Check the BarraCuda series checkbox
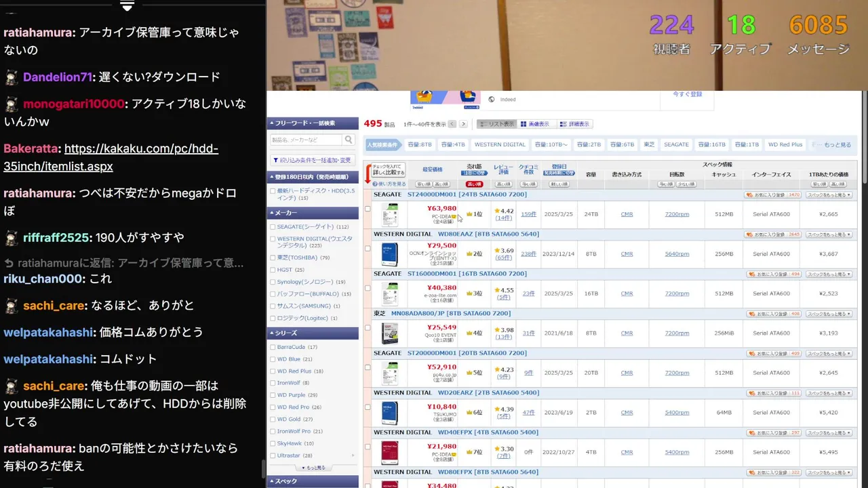The height and width of the screenshot is (488, 868). (x=273, y=347)
